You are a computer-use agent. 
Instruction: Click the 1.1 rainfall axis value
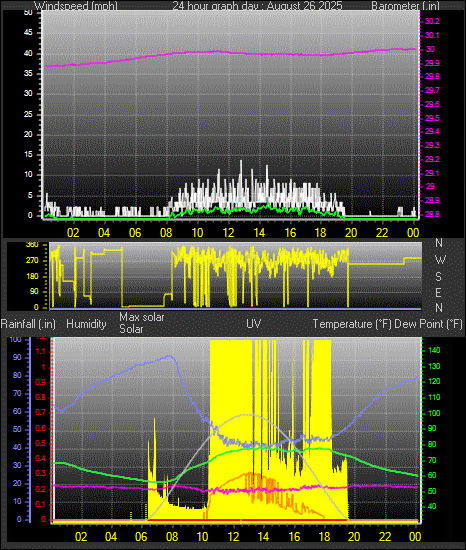tap(41, 351)
